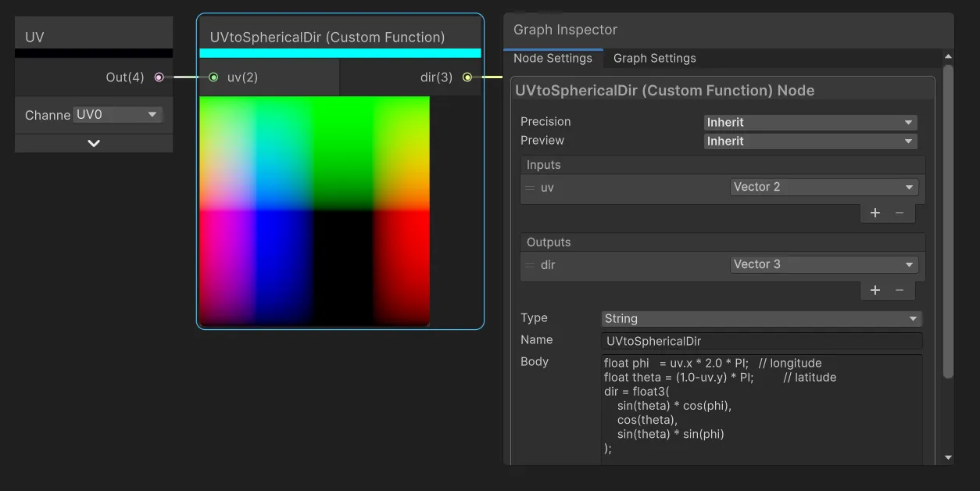This screenshot has height=491, width=980.
Task: Remove the uv input using the minus button
Action: [900, 213]
